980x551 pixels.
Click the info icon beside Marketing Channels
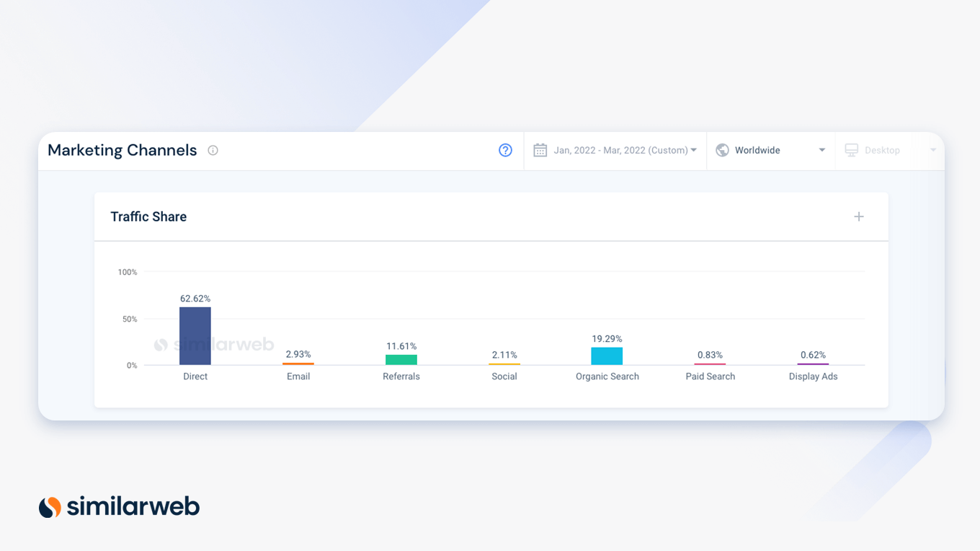point(213,150)
